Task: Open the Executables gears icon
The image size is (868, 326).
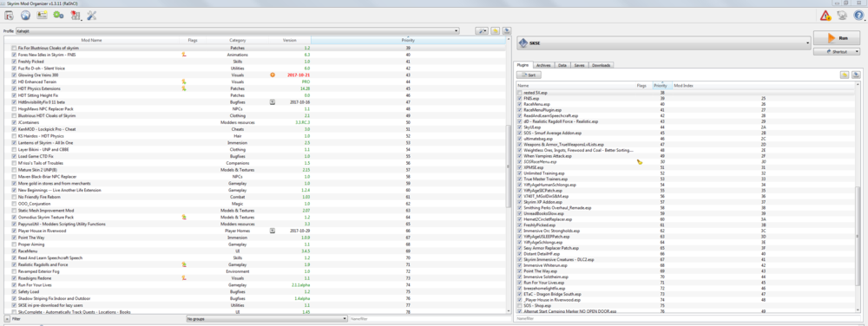Action: (59, 16)
